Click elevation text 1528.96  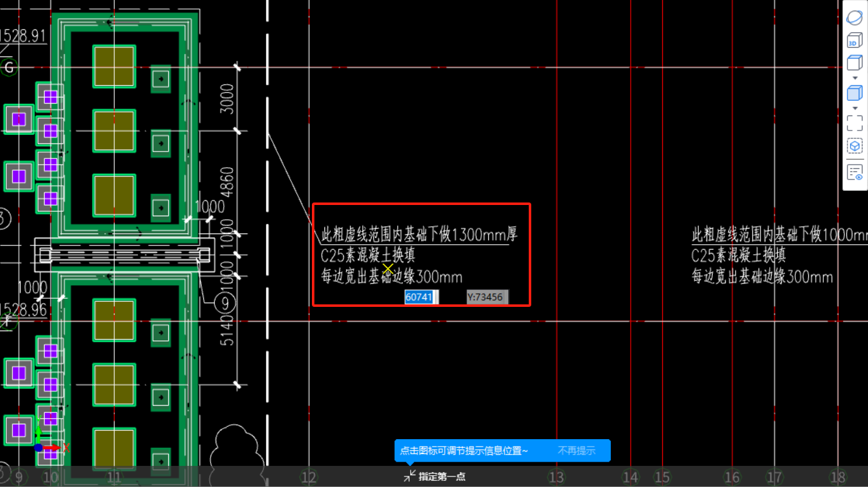click(23, 309)
